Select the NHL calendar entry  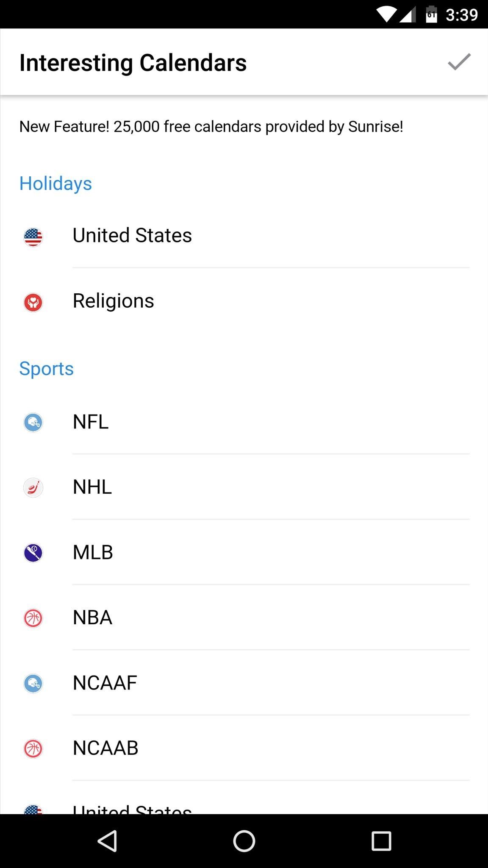[244, 487]
